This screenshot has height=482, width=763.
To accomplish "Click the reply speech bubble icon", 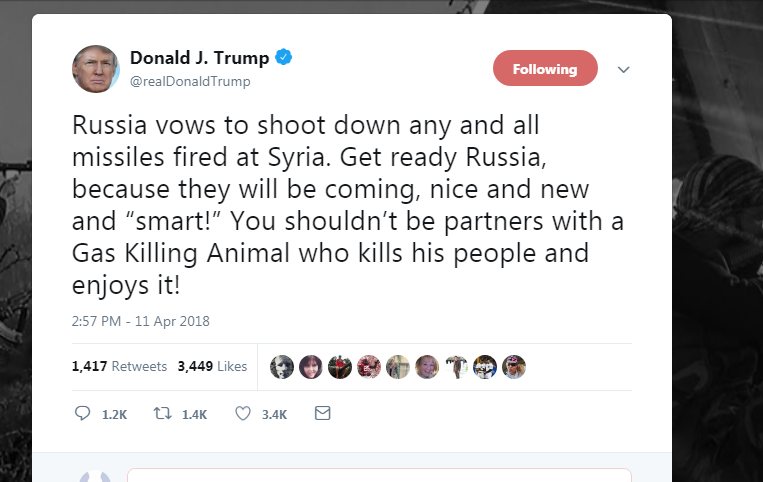I will [x=83, y=413].
